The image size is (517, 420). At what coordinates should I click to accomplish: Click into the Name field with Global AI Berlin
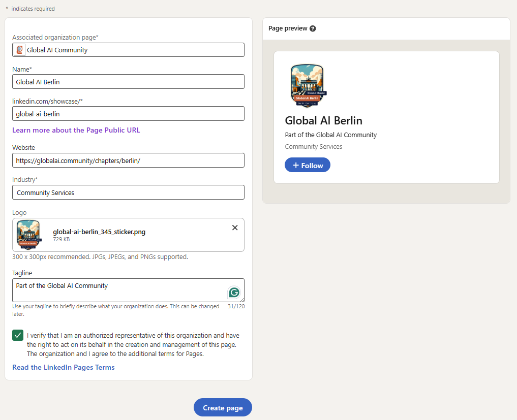pyautogui.click(x=128, y=82)
